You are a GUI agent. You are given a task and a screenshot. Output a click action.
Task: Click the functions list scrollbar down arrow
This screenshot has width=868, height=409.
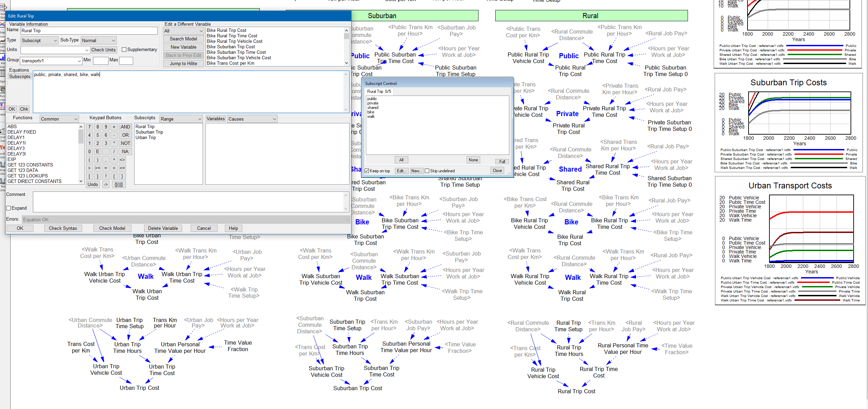tap(81, 181)
